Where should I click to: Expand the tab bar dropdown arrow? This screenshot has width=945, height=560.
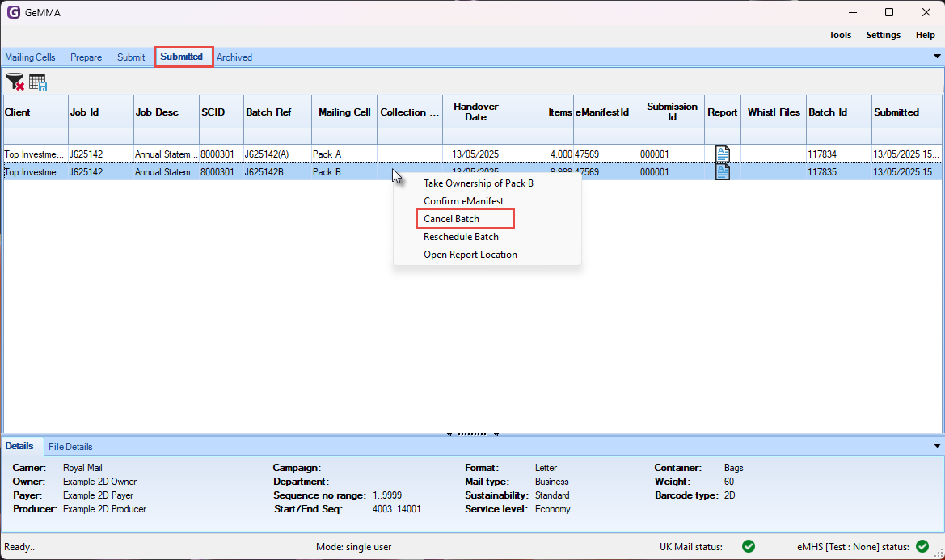(937, 57)
